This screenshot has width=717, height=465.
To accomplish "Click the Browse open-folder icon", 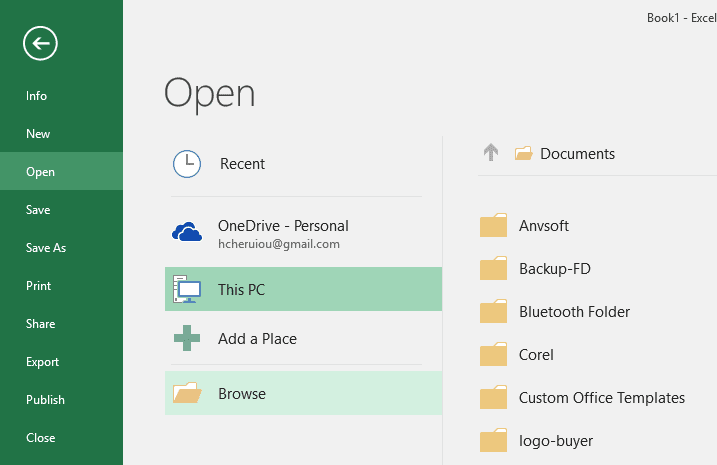I will [187, 394].
